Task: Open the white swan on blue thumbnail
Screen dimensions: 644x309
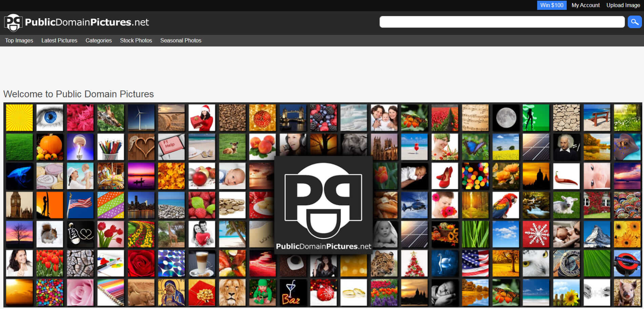Action: 445,263
